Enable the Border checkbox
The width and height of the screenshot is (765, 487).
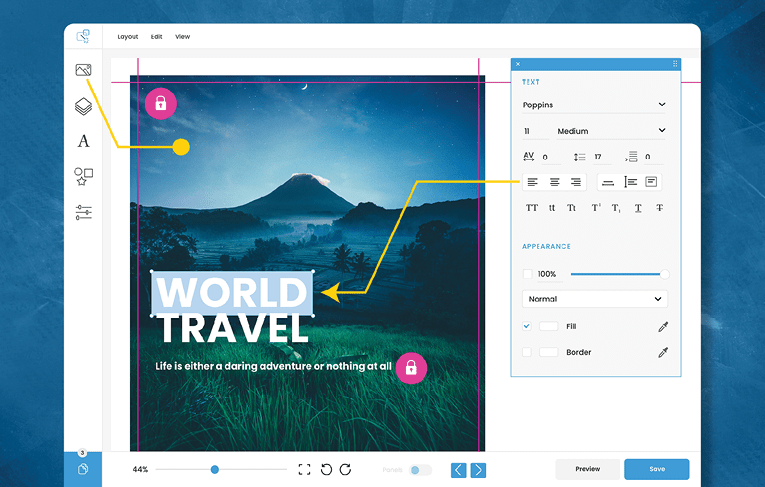(527, 352)
